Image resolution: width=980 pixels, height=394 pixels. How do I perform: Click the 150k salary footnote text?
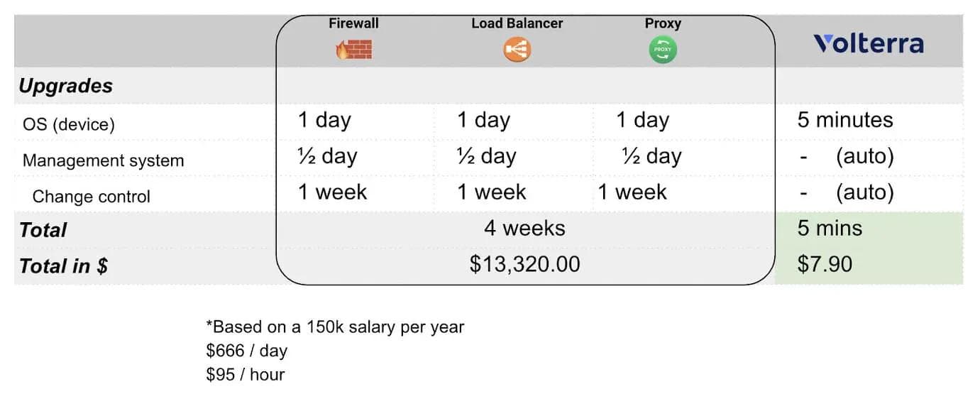pyautogui.click(x=335, y=327)
